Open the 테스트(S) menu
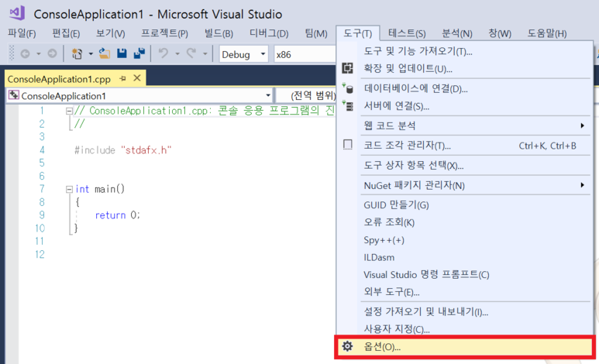The image size is (599, 364). (x=407, y=33)
